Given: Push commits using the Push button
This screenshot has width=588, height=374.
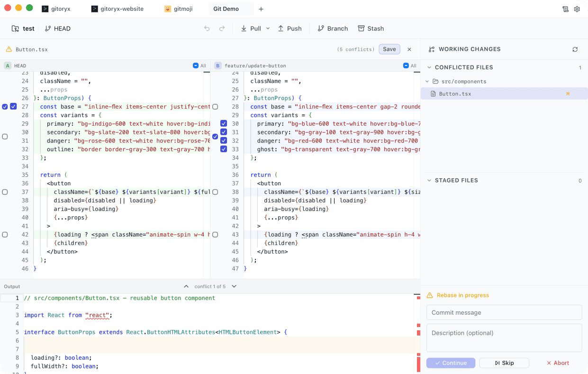Looking at the screenshot, I should pyautogui.click(x=289, y=28).
